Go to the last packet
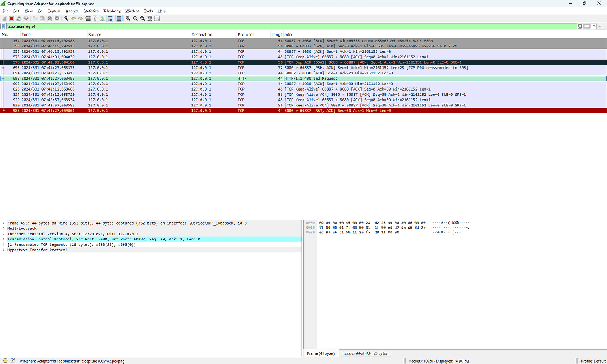 pos(102,18)
